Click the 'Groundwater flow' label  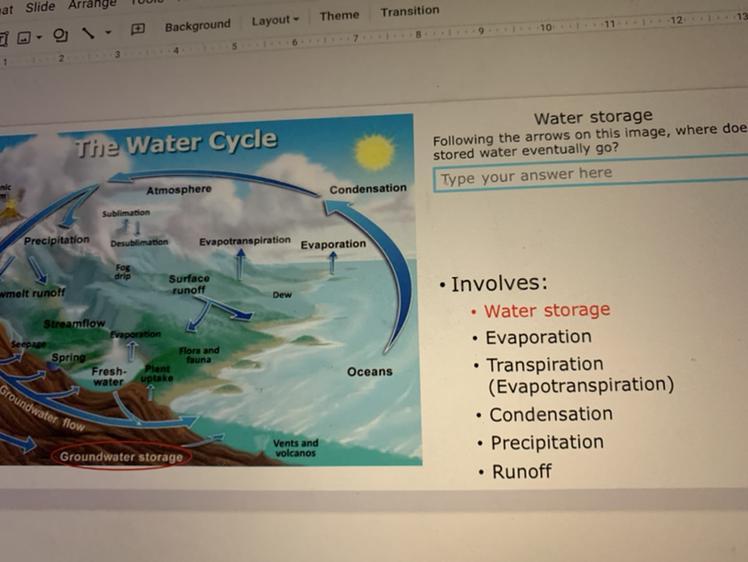coord(43,409)
